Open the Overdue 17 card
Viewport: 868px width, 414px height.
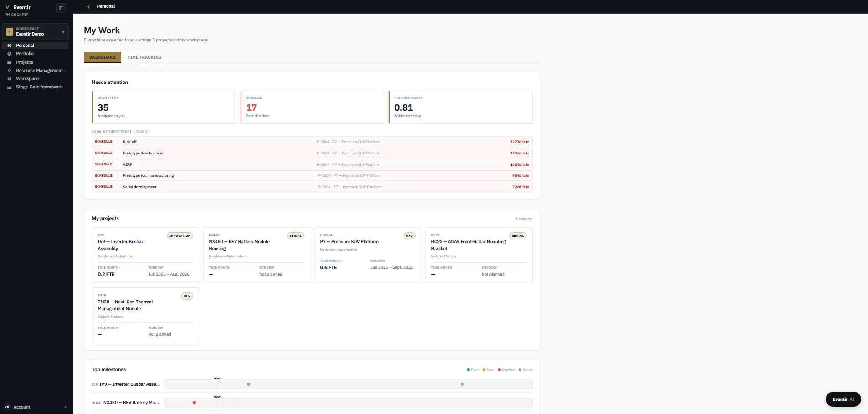tap(312, 107)
